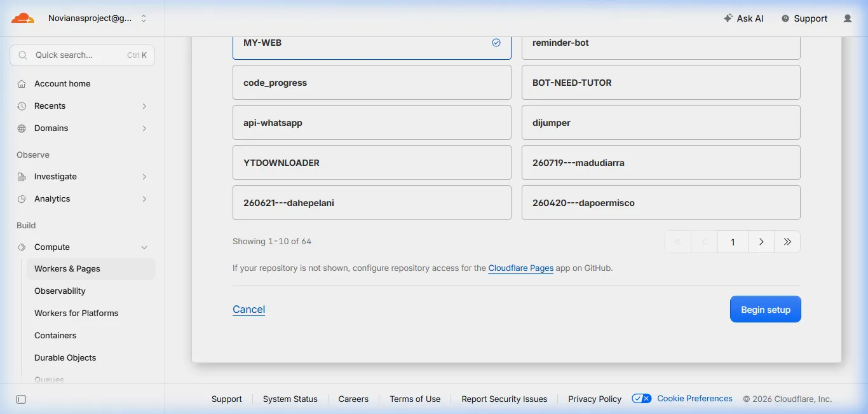
Task: Click the Begin setup button
Action: click(x=766, y=310)
